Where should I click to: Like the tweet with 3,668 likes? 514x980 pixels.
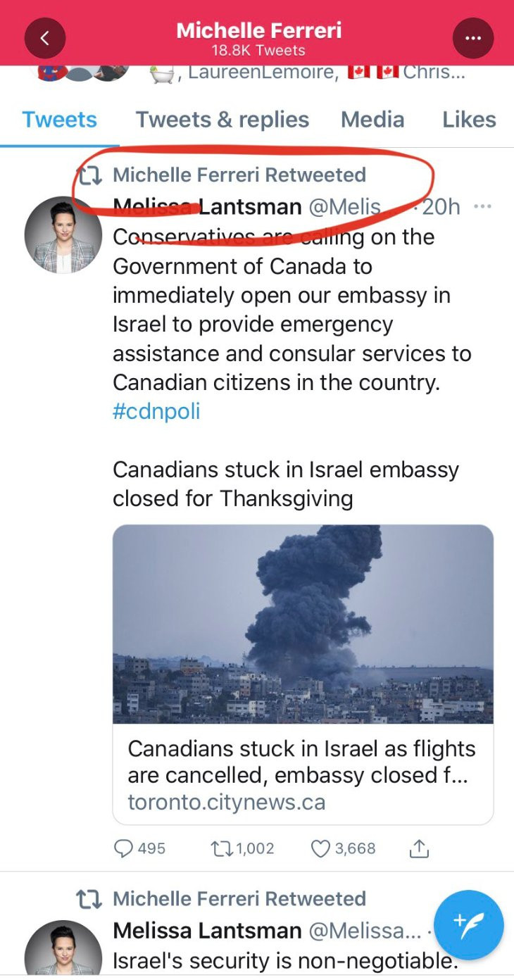click(321, 848)
